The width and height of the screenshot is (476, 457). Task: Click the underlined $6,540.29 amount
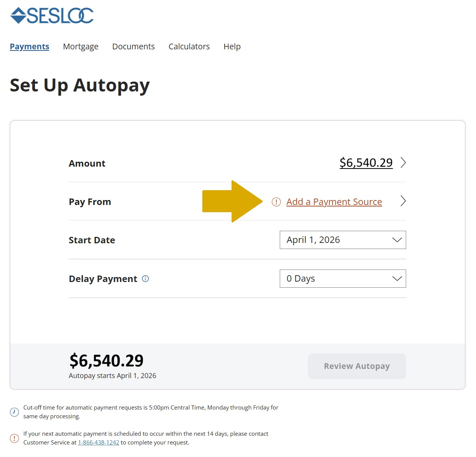coord(366,162)
